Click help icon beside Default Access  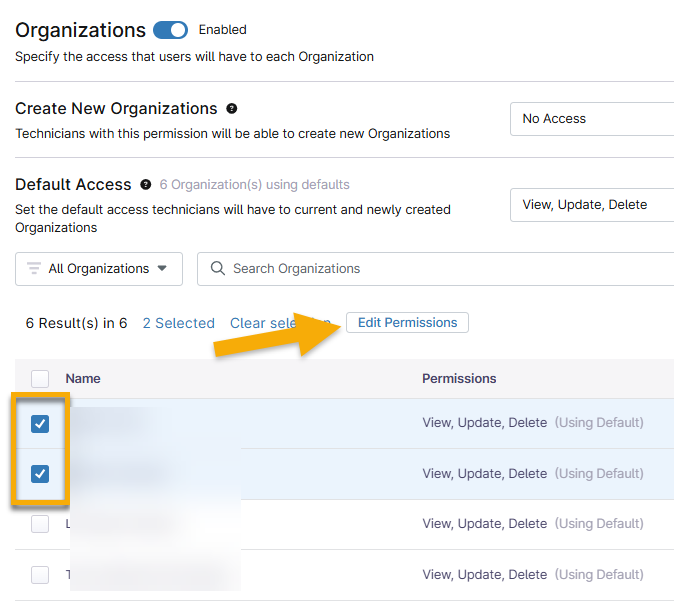tap(146, 185)
